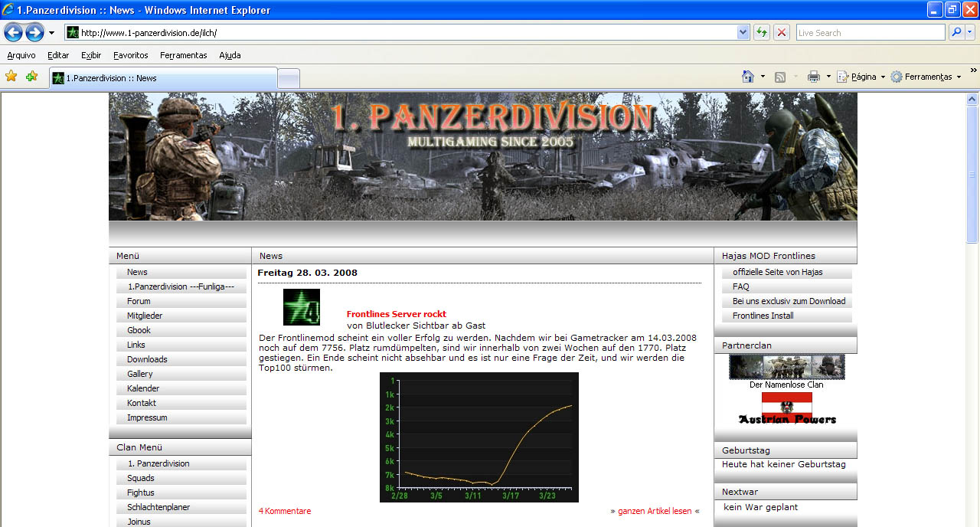980x527 pixels.
Task: Click the Live Search input field
Action: (x=870, y=32)
